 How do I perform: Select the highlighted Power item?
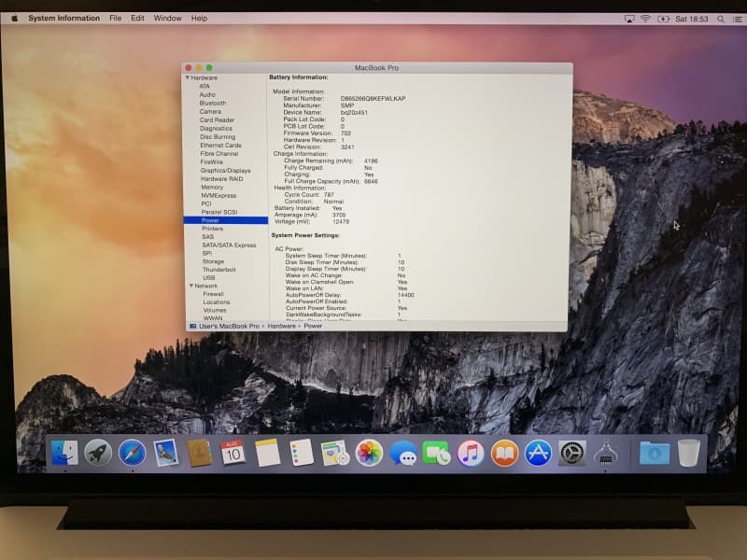click(226, 220)
